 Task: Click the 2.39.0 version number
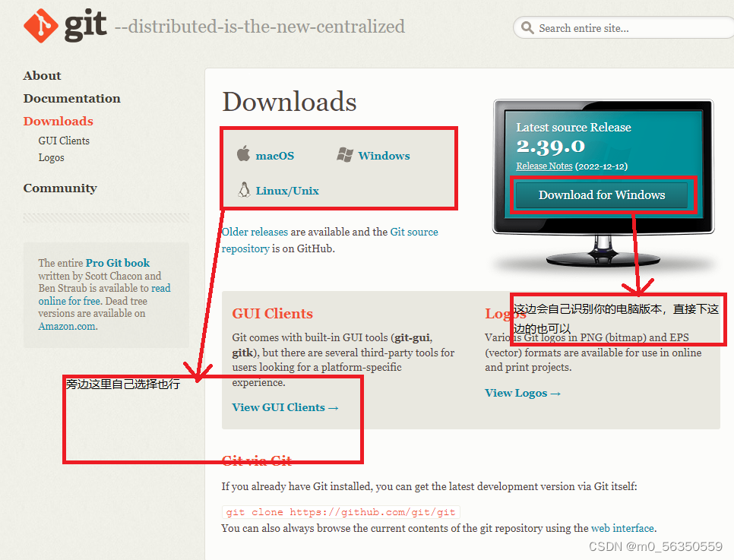coord(550,147)
